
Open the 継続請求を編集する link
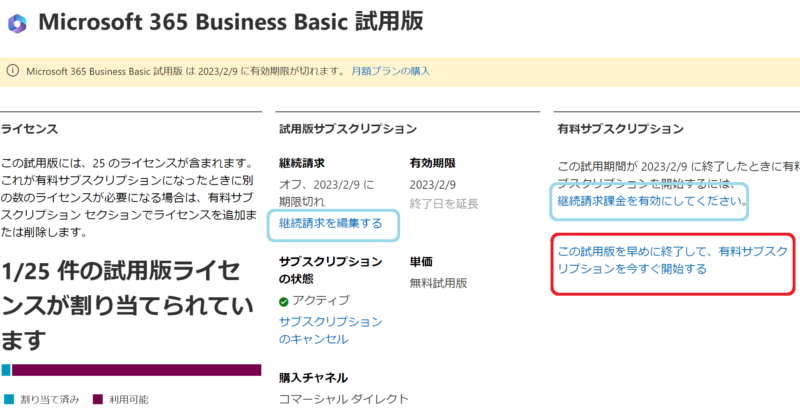click(330, 223)
